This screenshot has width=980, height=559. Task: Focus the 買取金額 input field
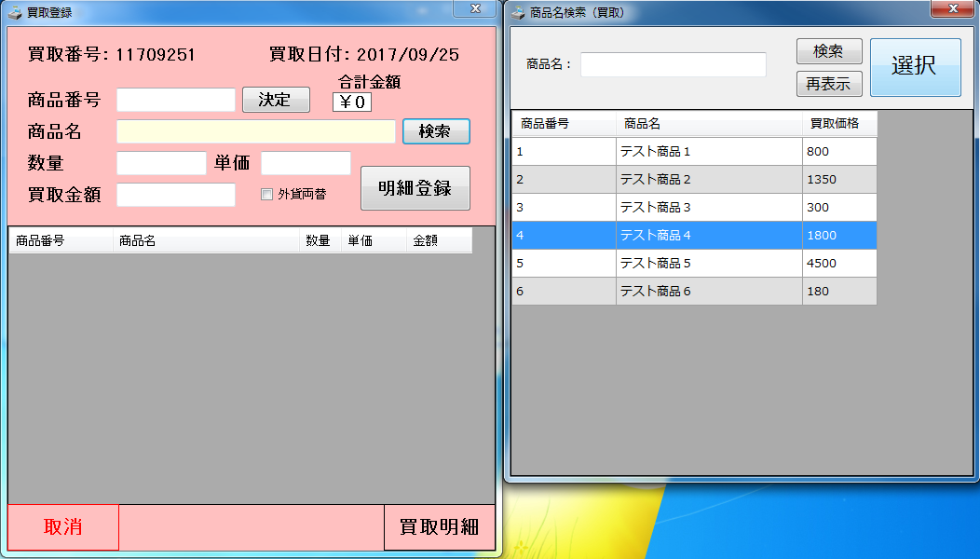click(176, 195)
